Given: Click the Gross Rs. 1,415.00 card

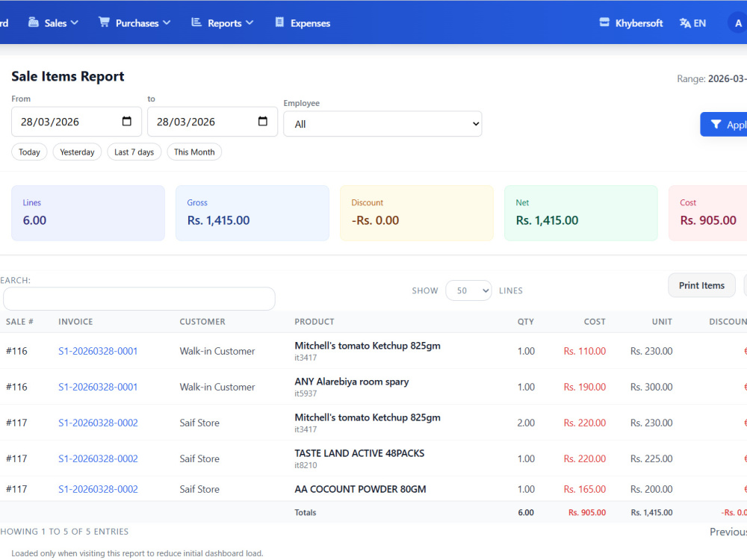Looking at the screenshot, I should 252,213.
